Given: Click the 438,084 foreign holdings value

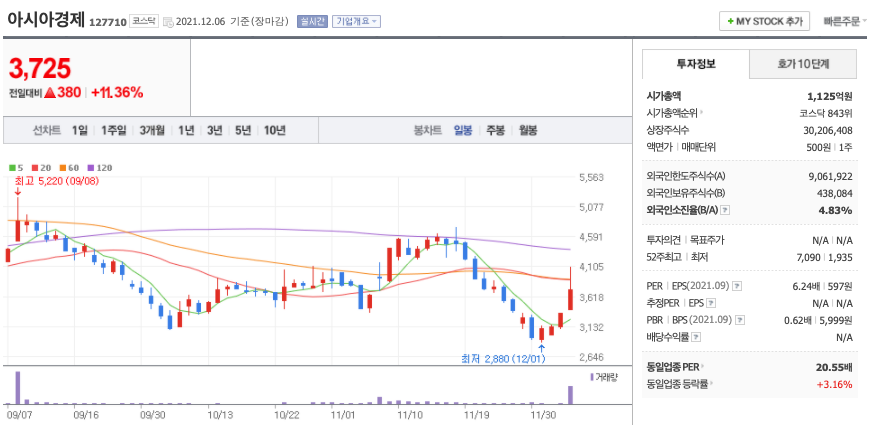Looking at the screenshot, I should [835, 193].
